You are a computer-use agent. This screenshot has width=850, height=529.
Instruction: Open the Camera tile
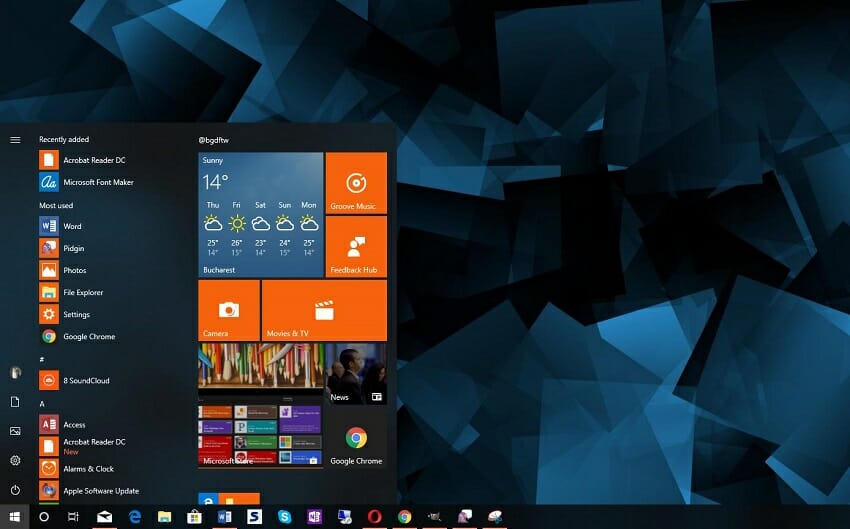pyautogui.click(x=229, y=310)
